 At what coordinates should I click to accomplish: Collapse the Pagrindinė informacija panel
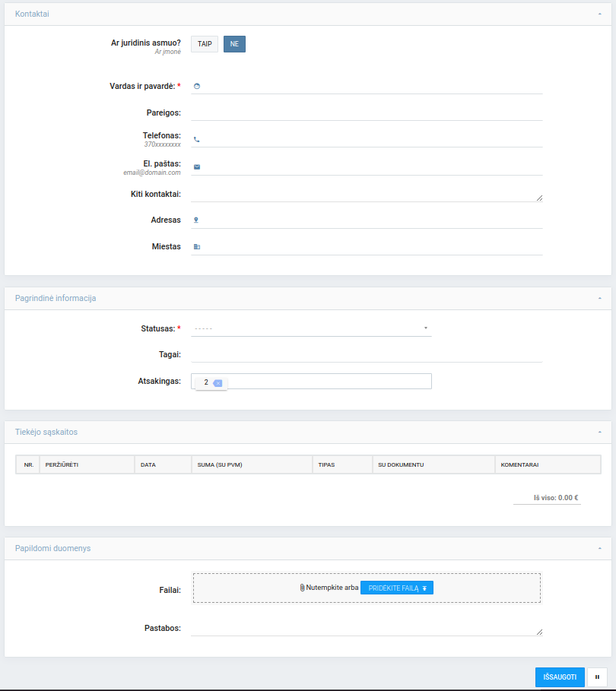[599, 298]
